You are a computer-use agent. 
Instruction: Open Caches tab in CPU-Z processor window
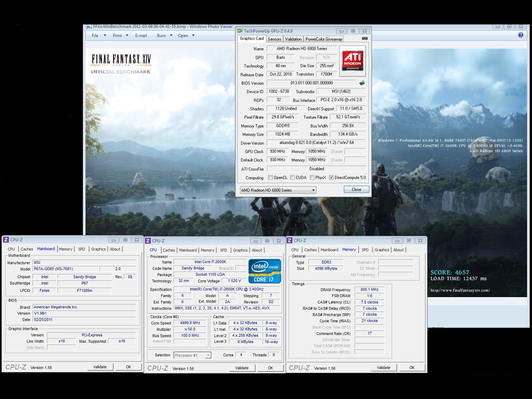click(x=169, y=250)
